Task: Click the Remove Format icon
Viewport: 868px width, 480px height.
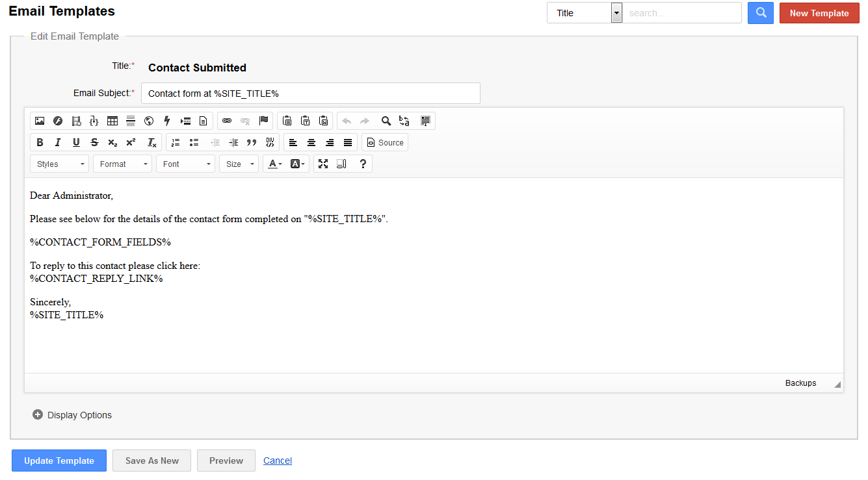Action: (x=151, y=143)
